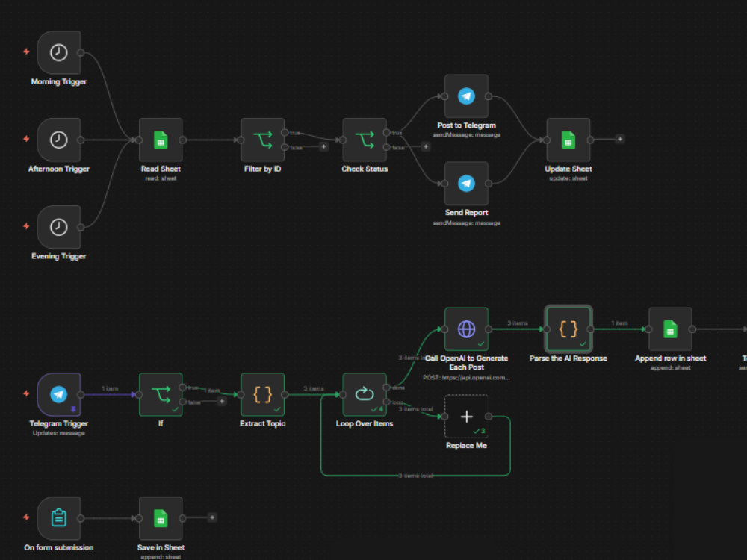Click the Replace Me placeholder node
Viewport: 747px width, 560px height.
coord(466,416)
